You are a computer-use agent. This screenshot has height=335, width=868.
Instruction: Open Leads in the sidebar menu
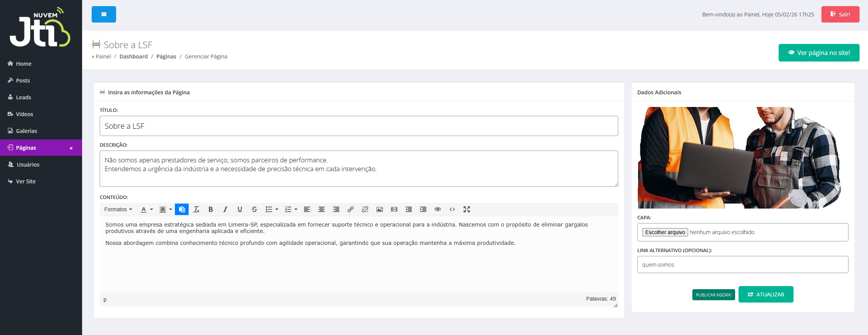(23, 97)
